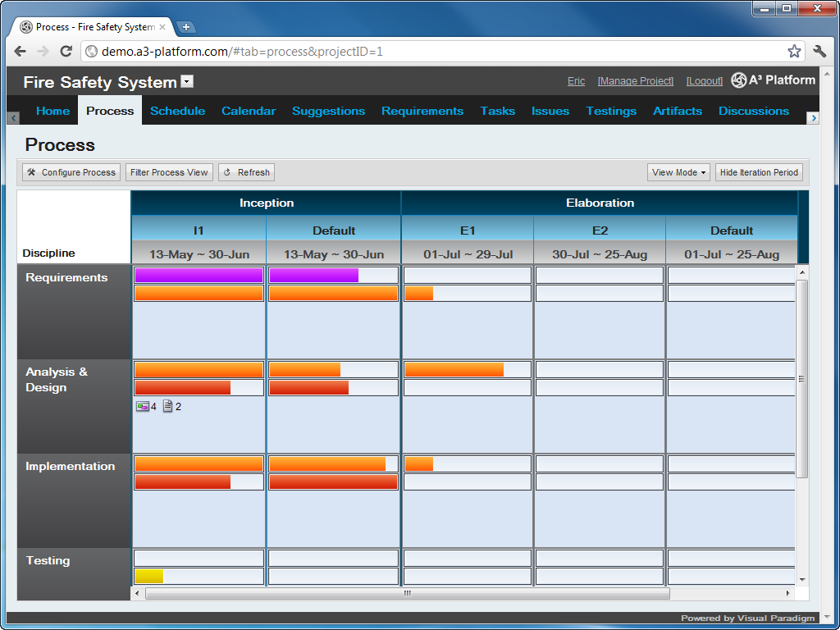Close the Process - Fire Safety System tab

point(162,27)
